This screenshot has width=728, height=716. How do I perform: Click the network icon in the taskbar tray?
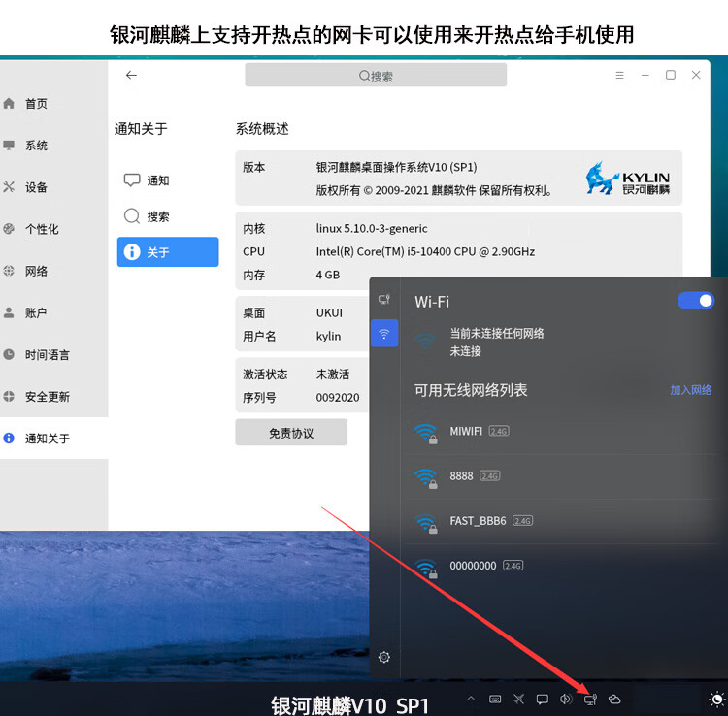coord(590,699)
